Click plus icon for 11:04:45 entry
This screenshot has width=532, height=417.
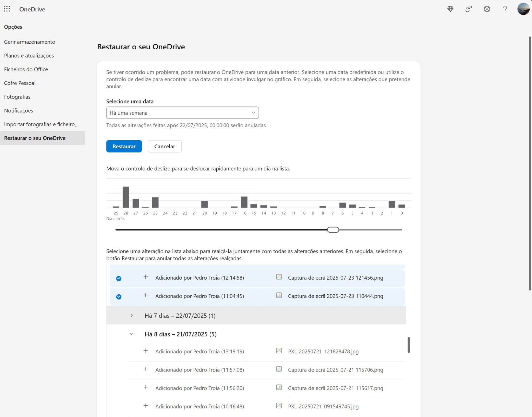146,295
